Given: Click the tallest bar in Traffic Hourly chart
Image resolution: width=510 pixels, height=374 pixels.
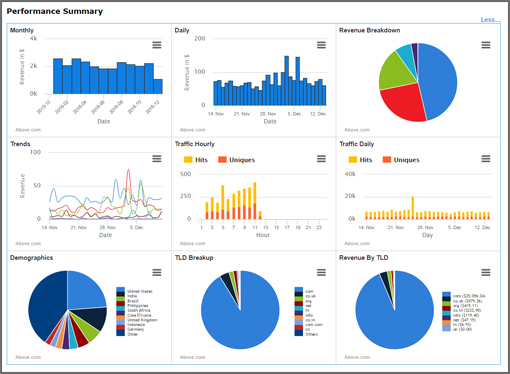Looking at the screenshot, I should [255, 201].
